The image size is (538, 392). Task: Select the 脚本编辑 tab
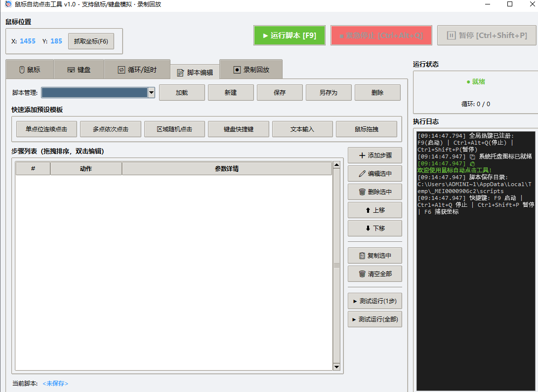tap(195, 73)
